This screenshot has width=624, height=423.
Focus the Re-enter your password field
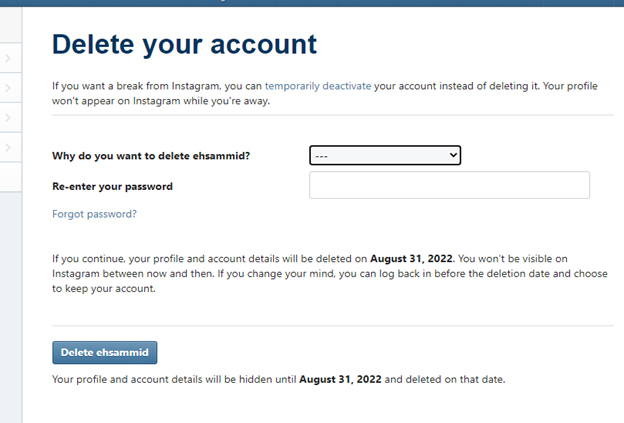[449, 186]
